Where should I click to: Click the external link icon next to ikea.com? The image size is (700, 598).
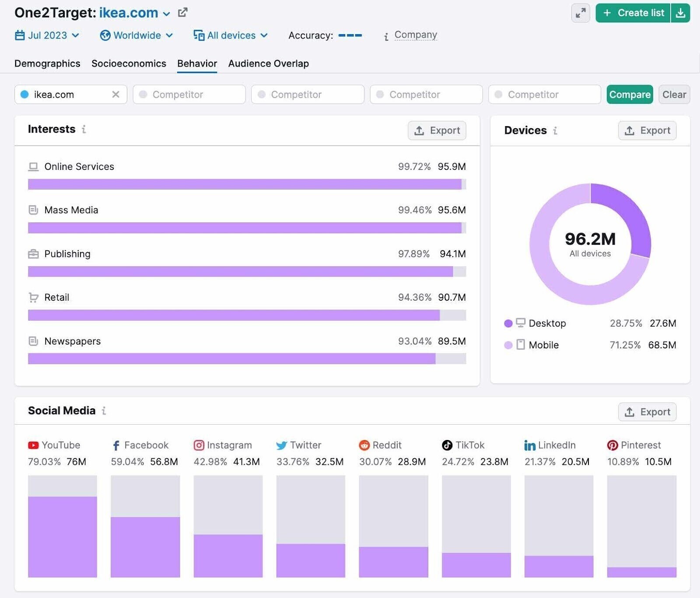182,12
